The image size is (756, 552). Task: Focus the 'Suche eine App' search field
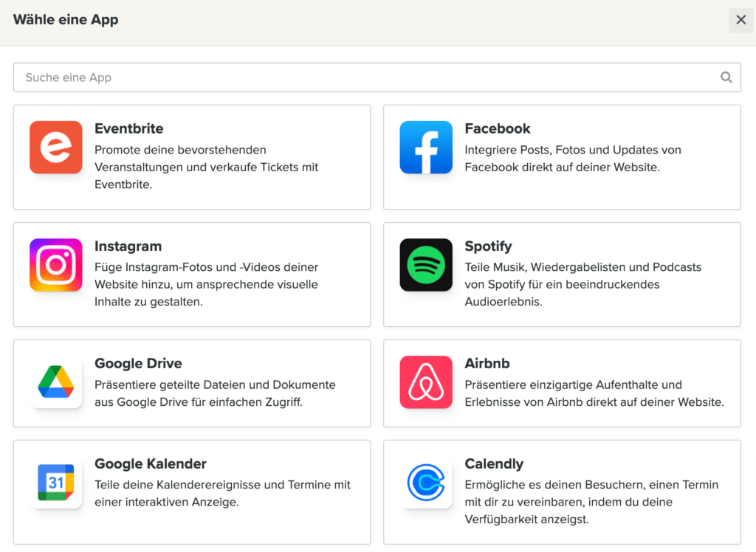[377, 77]
